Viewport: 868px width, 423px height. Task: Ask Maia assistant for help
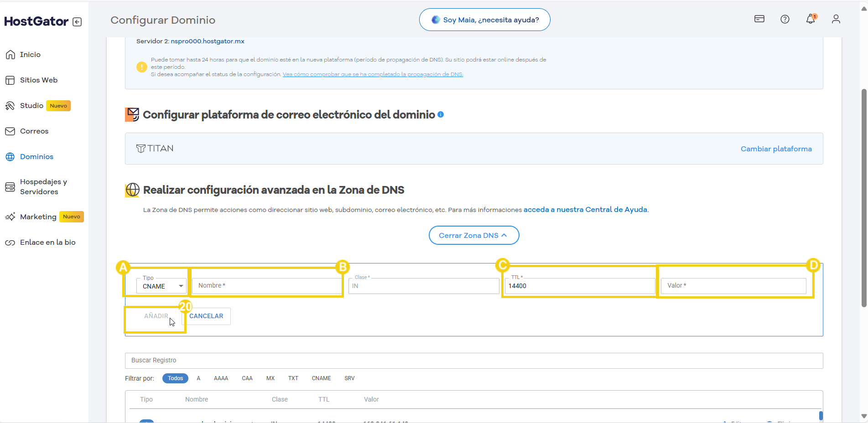484,20
